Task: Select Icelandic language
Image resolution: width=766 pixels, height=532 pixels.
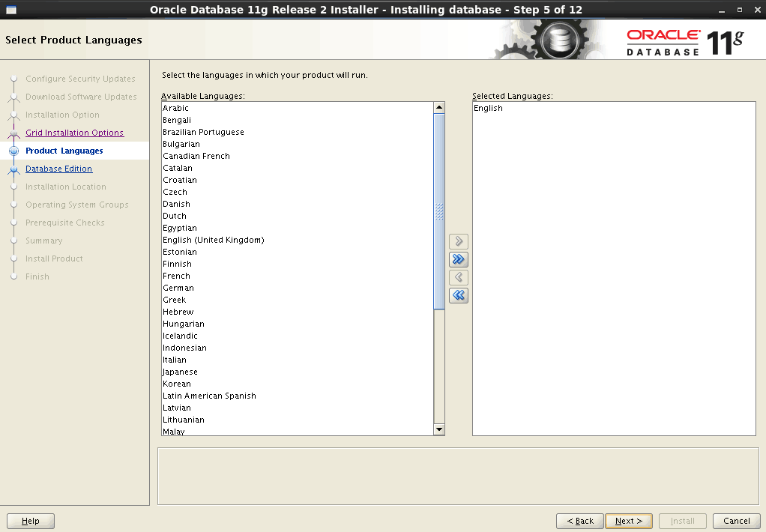Action: (298, 336)
